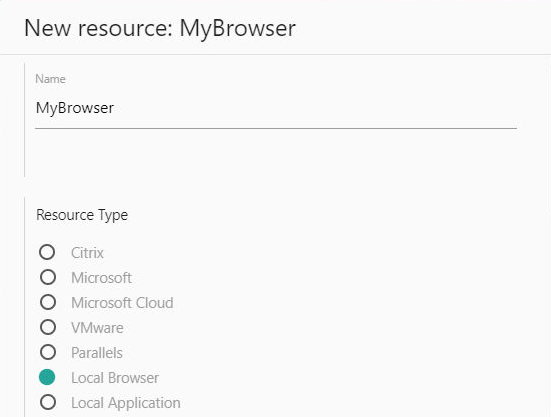Click the Microsoft Cloud label text
Image resolution: width=551 pixels, height=417 pixels.
tap(122, 303)
